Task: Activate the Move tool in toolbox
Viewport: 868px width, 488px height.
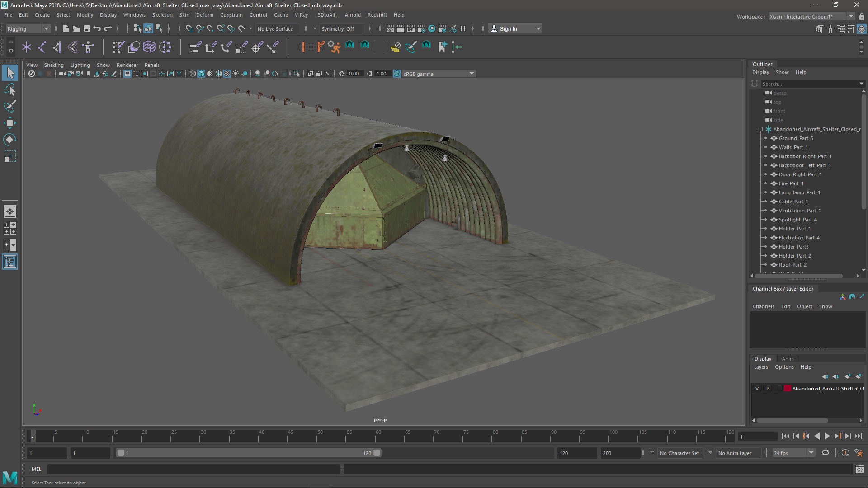Action: coord(10,123)
